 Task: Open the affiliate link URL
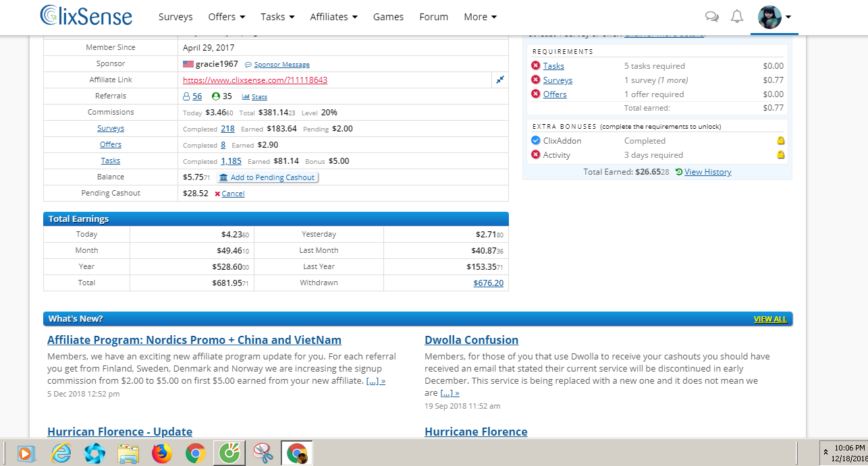(255, 80)
